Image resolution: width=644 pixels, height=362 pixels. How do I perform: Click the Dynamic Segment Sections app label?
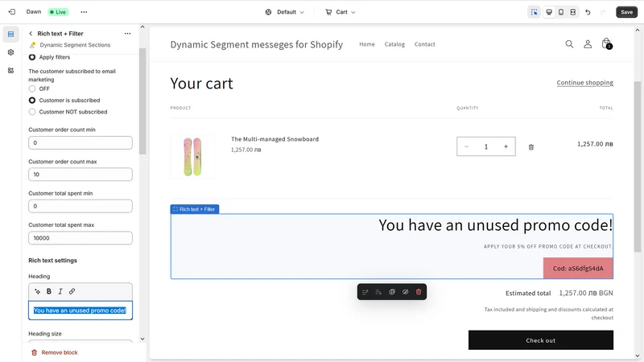coord(75,45)
